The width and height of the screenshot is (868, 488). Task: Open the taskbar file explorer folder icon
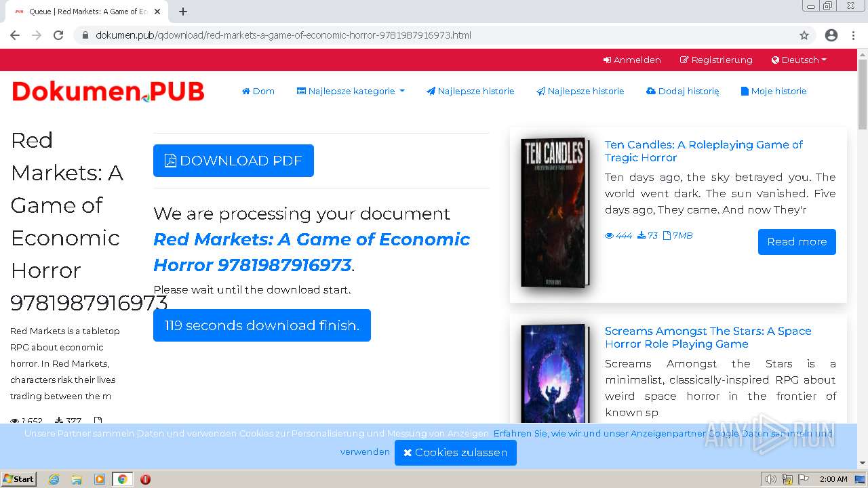(x=77, y=479)
